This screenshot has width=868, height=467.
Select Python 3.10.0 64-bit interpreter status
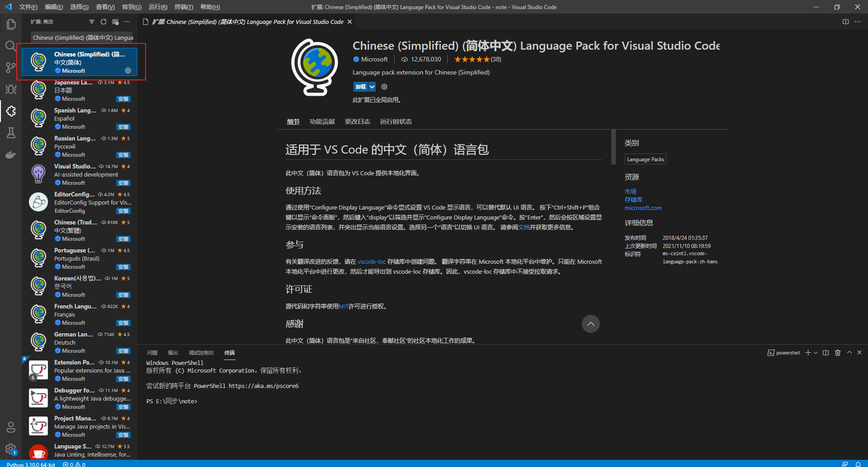[31, 464]
